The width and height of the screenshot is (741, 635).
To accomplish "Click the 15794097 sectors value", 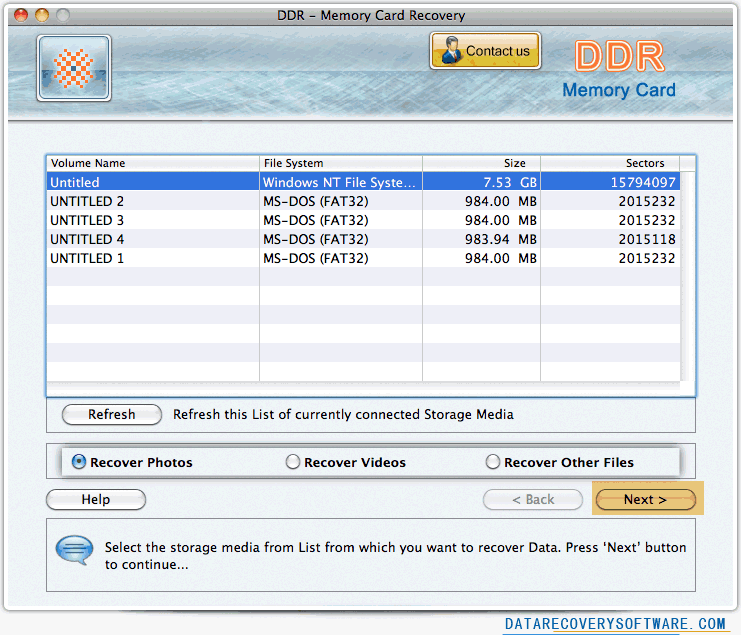I will (643, 182).
